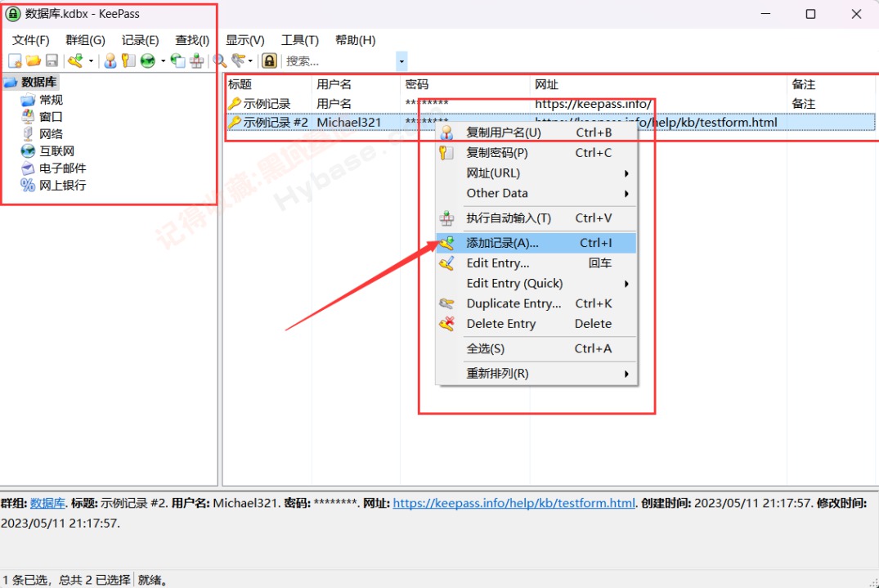Open the testform.html link in details pane

tap(514, 503)
